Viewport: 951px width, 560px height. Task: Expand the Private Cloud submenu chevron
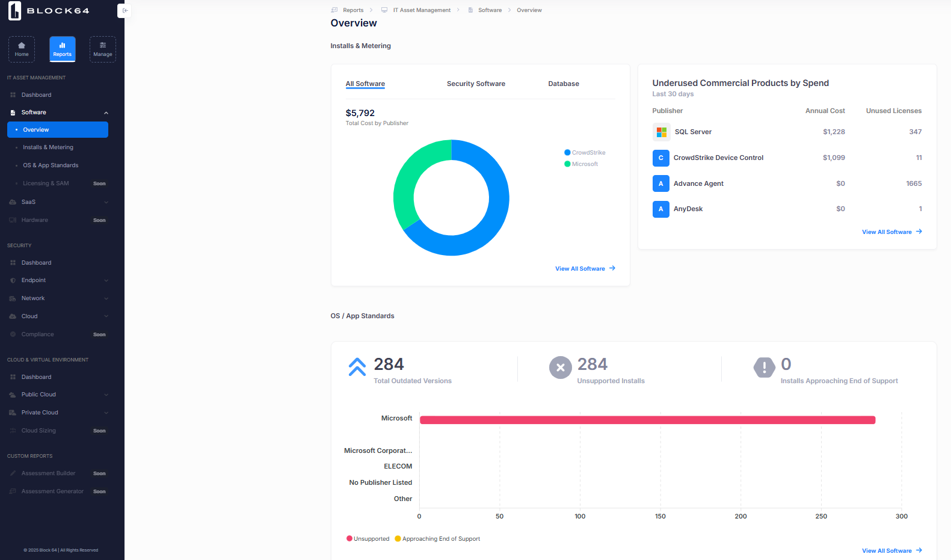click(x=106, y=413)
